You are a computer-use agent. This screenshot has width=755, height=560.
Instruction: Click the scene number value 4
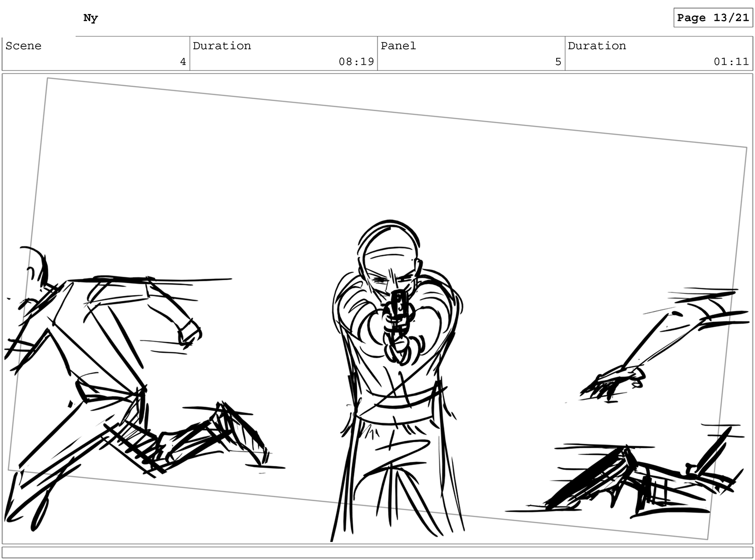coord(183,61)
